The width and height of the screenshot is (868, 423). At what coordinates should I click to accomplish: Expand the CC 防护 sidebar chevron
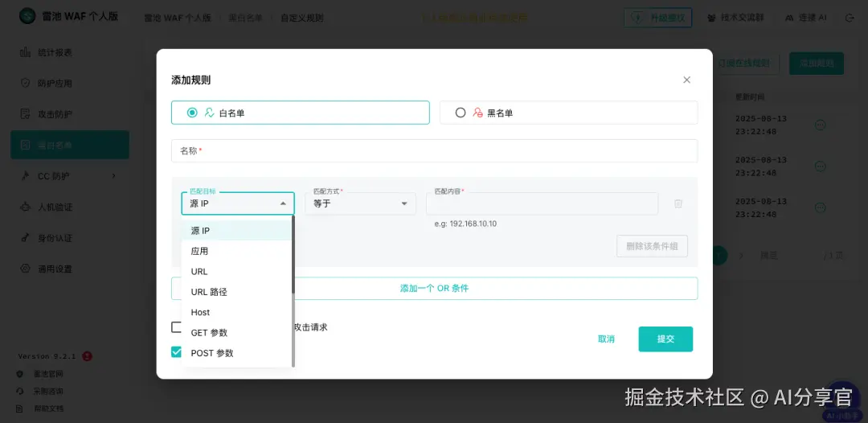tap(113, 176)
